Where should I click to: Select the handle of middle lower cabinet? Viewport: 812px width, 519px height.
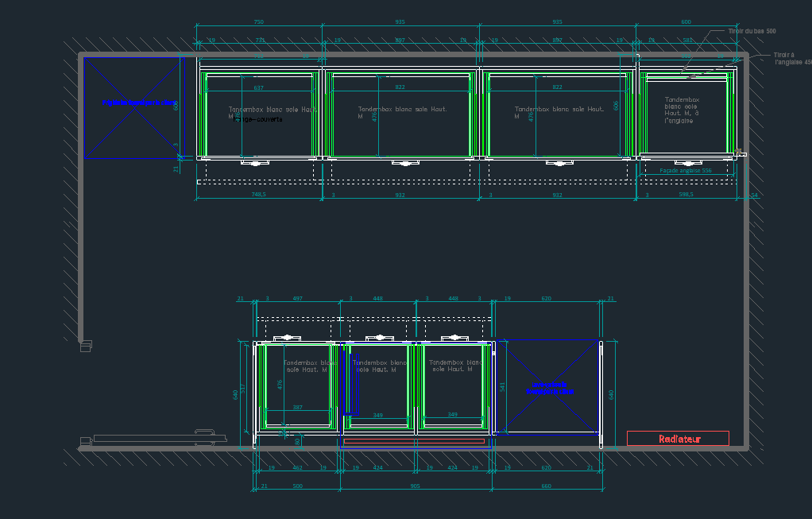tap(380, 337)
